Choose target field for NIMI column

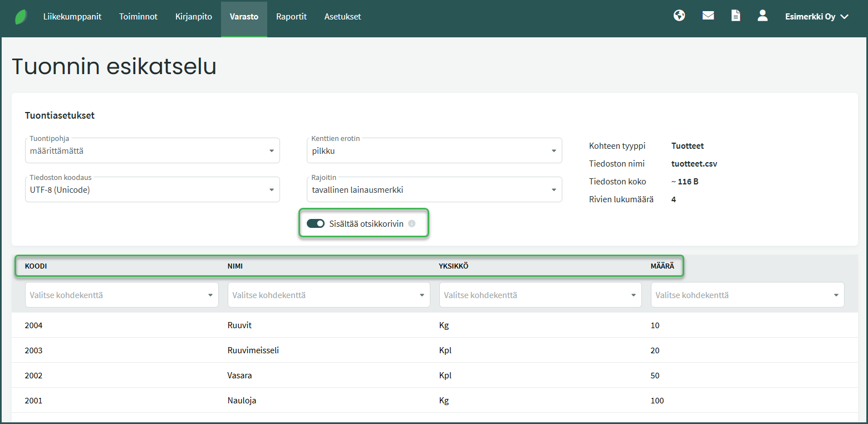pos(328,295)
